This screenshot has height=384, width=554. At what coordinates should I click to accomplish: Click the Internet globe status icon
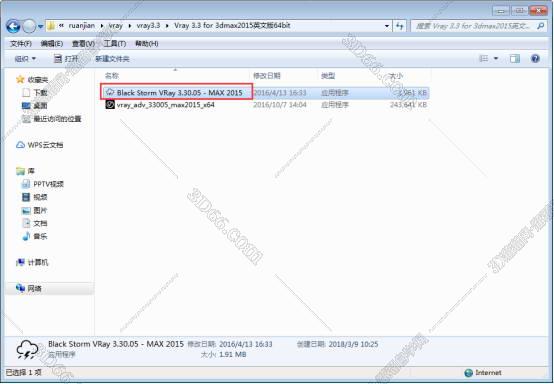click(x=468, y=373)
